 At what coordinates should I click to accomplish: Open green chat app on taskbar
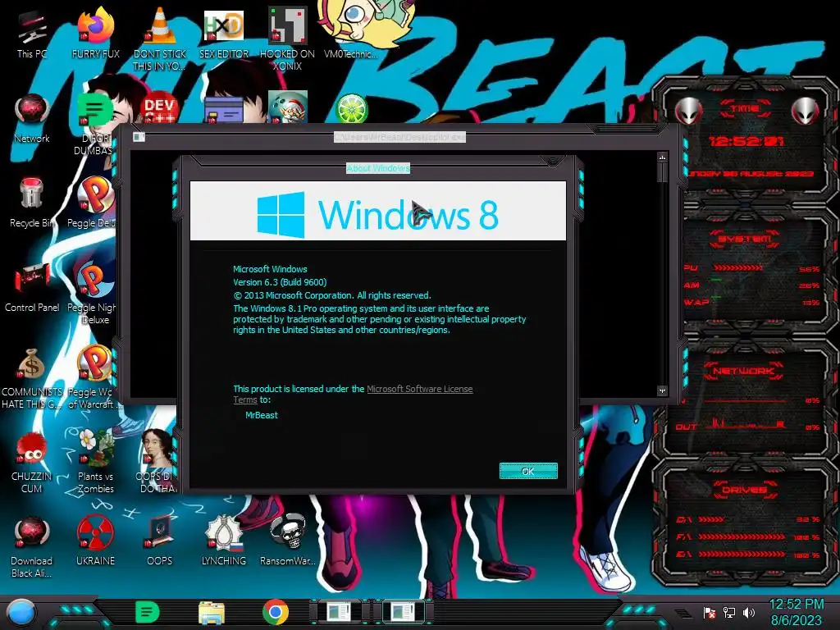click(147, 612)
